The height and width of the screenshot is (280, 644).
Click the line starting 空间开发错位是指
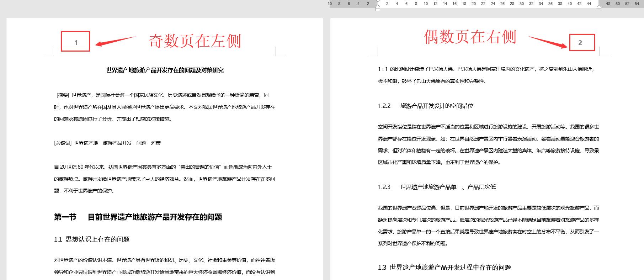pyautogui.click(x=488, y=127)
